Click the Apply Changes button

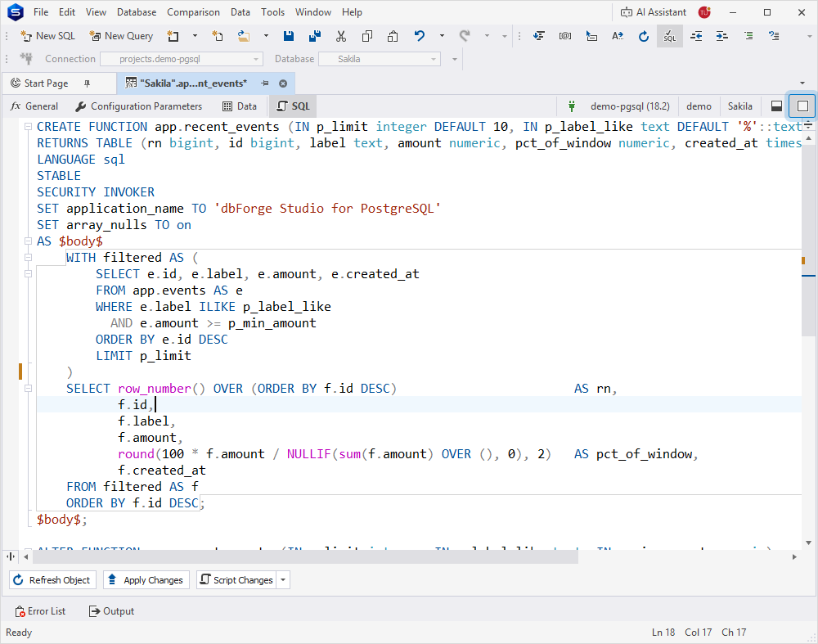click(x=146, y=580)
